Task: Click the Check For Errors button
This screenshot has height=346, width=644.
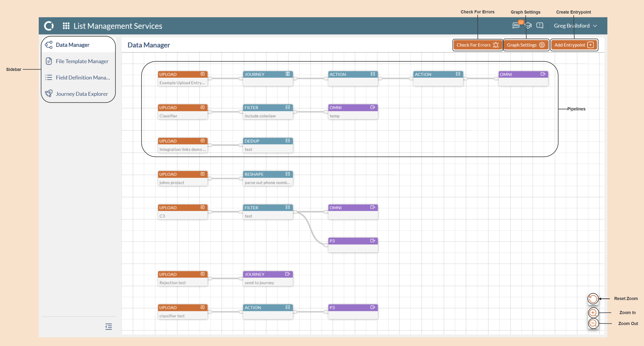Action: pos(477,45)
